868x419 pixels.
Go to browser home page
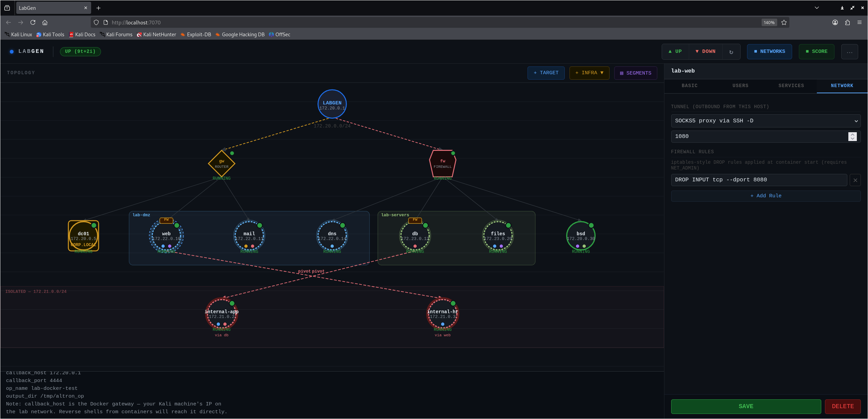45,22
